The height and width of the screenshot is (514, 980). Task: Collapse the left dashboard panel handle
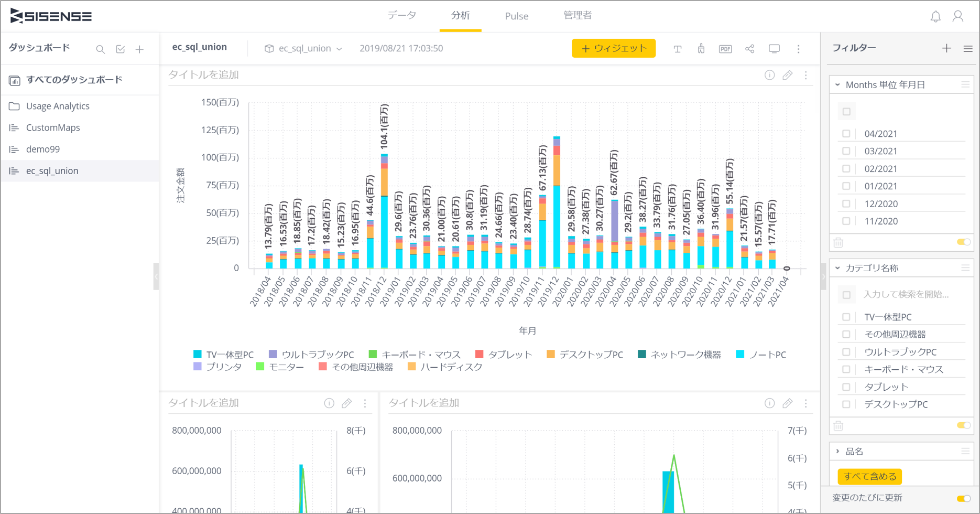point(156,276)
